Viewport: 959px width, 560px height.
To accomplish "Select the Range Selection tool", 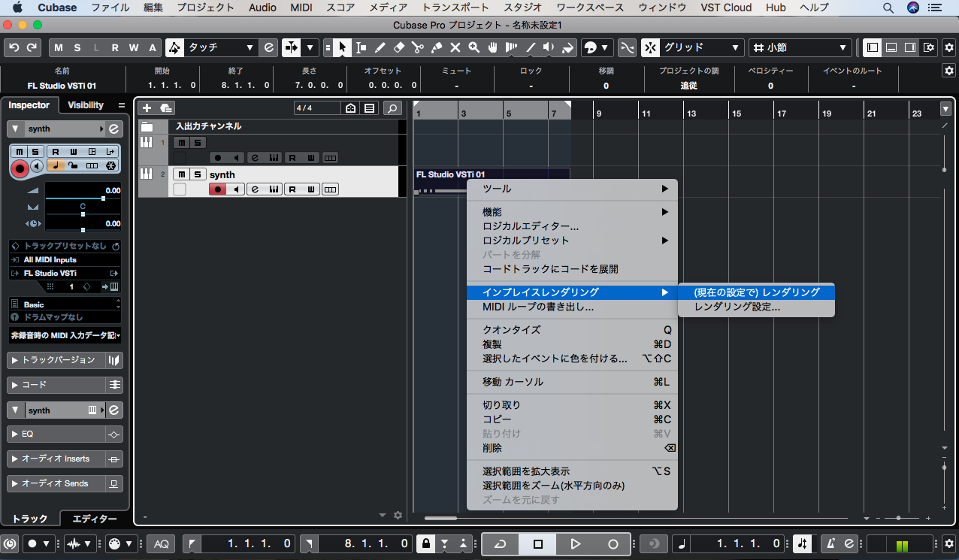I will pos(362,47).
